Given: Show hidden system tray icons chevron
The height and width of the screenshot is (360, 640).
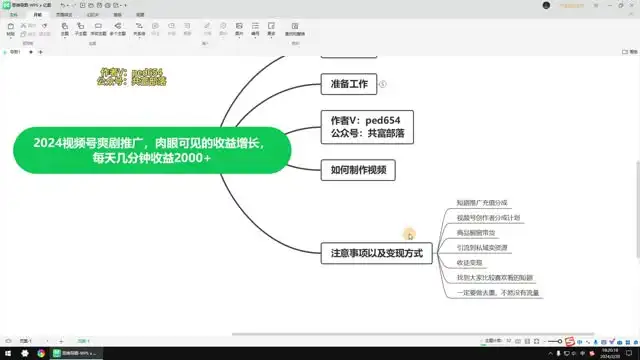Looking at the screenshot, I should click(x=550, y=353).
